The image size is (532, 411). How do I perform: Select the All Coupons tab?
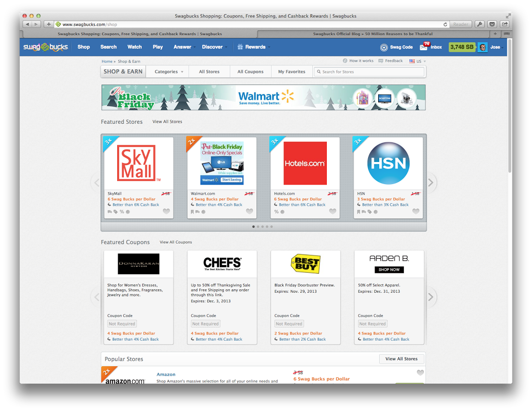(250, 71)
